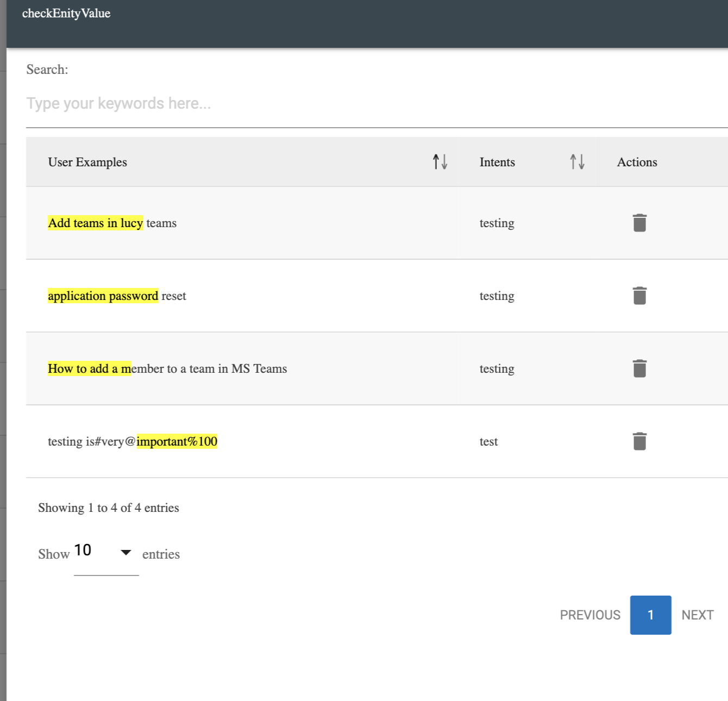Delete the 'application password reset' row
Viewport: 728px width, 701px height.
pos(639,296)
